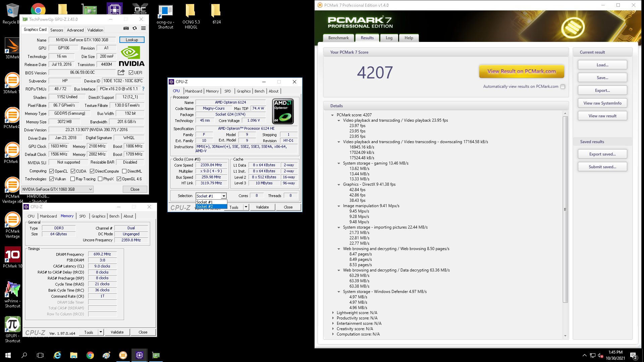Collapse the Image manipulation node
Viewport: 644px width, 362px height.
coord(339,206)
